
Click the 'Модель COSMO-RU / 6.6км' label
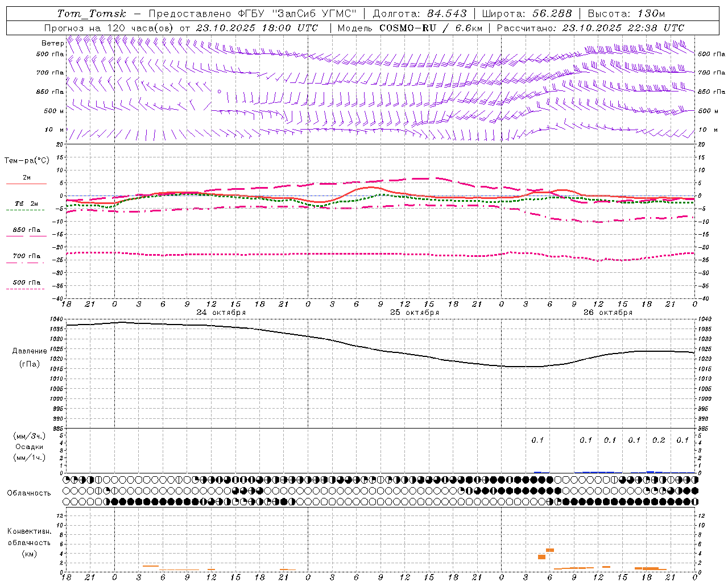pyautogui.click(x=410, y=28)
